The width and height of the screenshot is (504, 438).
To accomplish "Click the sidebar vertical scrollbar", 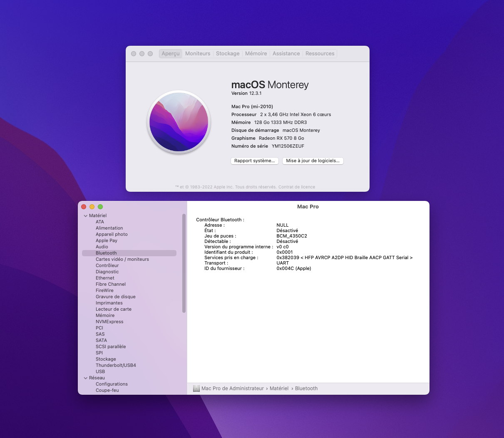I will pos(184,263).
